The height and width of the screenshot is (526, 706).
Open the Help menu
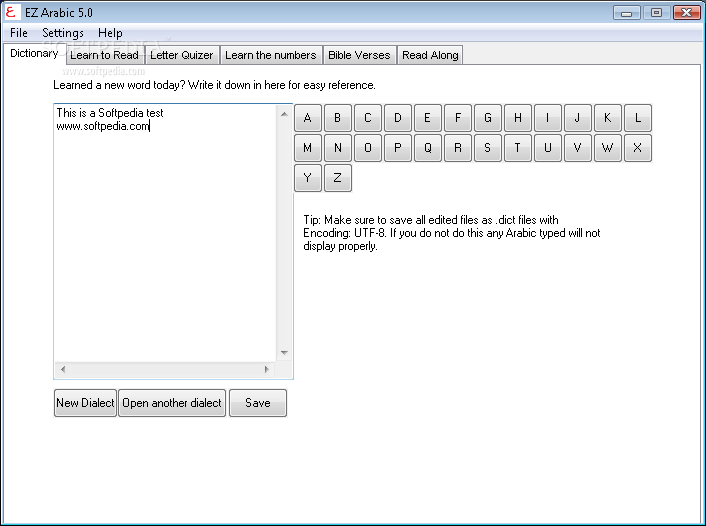pos(110,33)
